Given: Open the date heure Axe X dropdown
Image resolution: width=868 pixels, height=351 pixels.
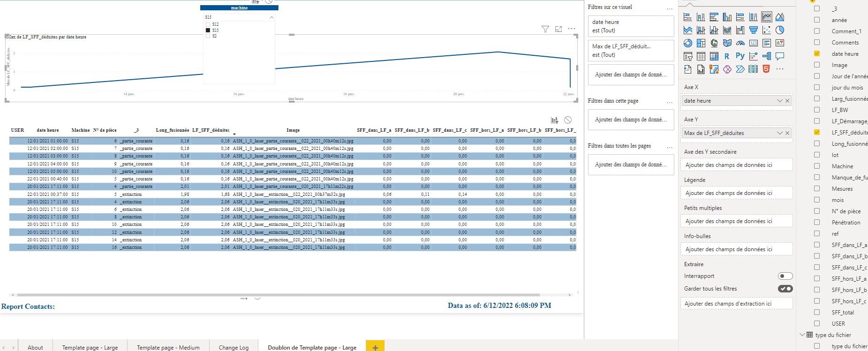Looking at the screenshot, I should 779,101.
